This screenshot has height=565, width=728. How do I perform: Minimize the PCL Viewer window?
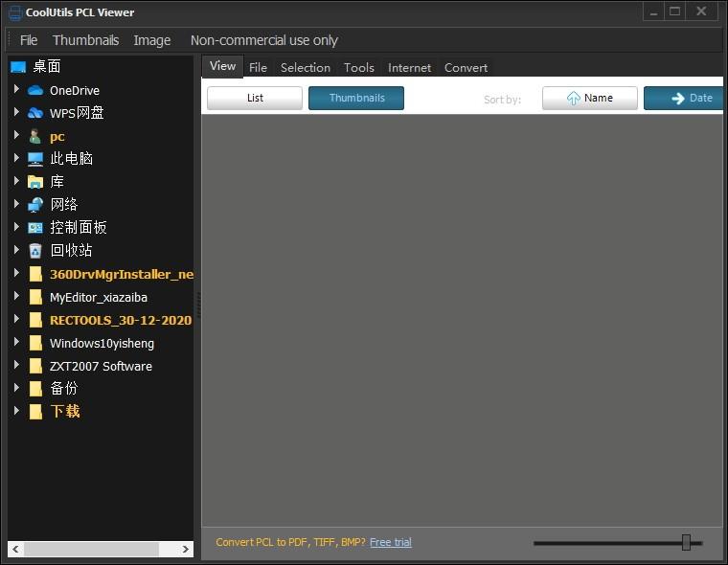[x=653, y=11]
